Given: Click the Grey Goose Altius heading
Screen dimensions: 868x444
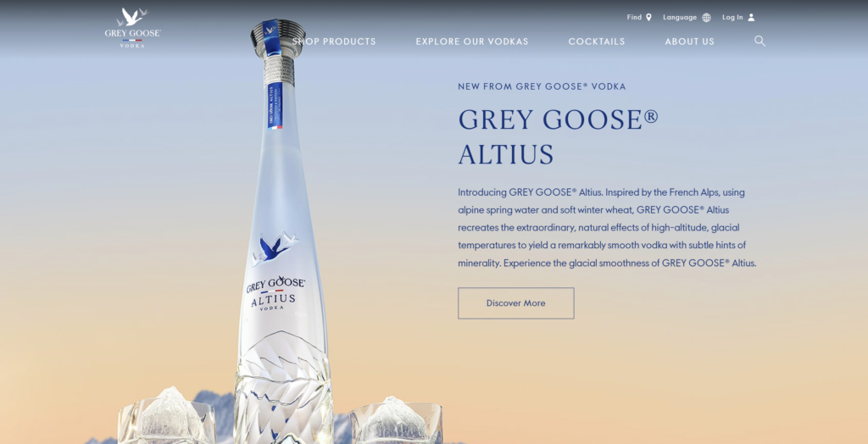Looking at the screenshot, I should tap(558, 136).
